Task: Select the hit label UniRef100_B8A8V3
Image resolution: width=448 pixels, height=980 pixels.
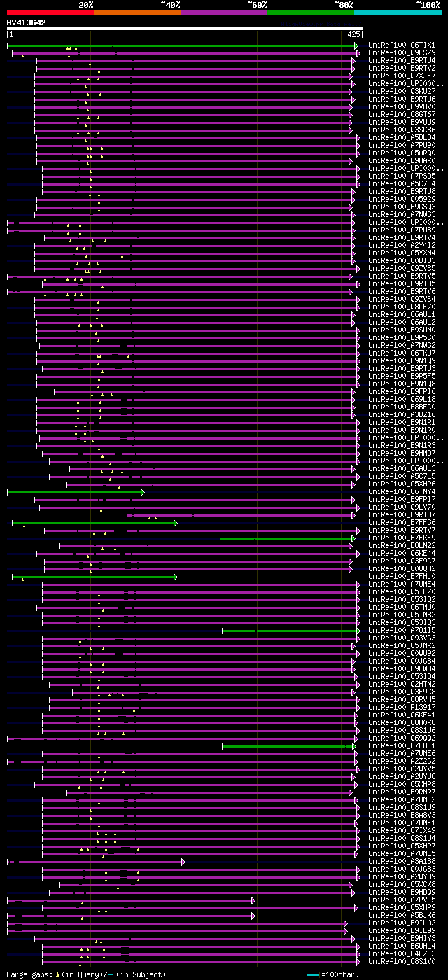Action: [x=401, y=815]
